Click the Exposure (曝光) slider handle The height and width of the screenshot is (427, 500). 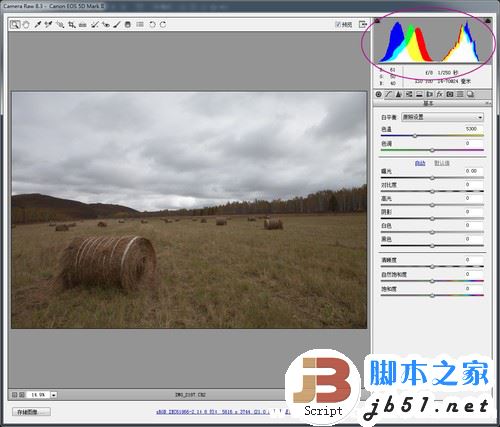(x=432, y=178)
